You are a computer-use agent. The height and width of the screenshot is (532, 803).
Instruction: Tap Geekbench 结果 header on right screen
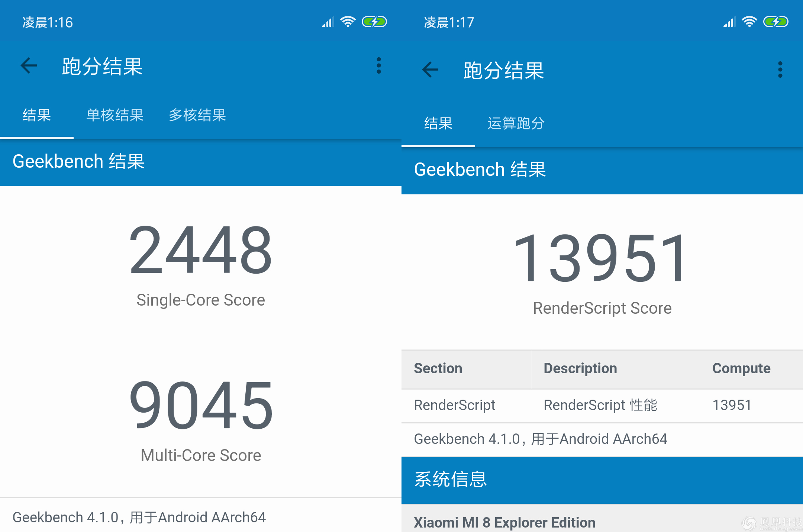(x=480, y=170)
